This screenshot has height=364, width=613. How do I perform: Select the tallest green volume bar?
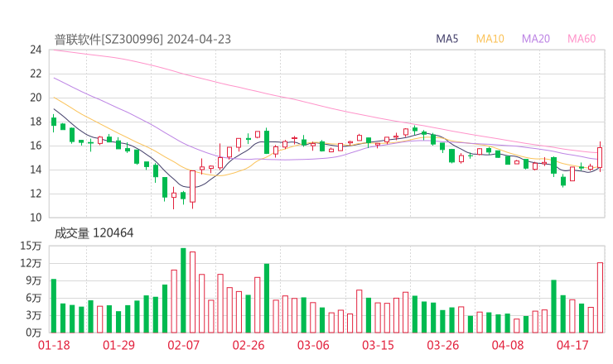tap(183, 290)
